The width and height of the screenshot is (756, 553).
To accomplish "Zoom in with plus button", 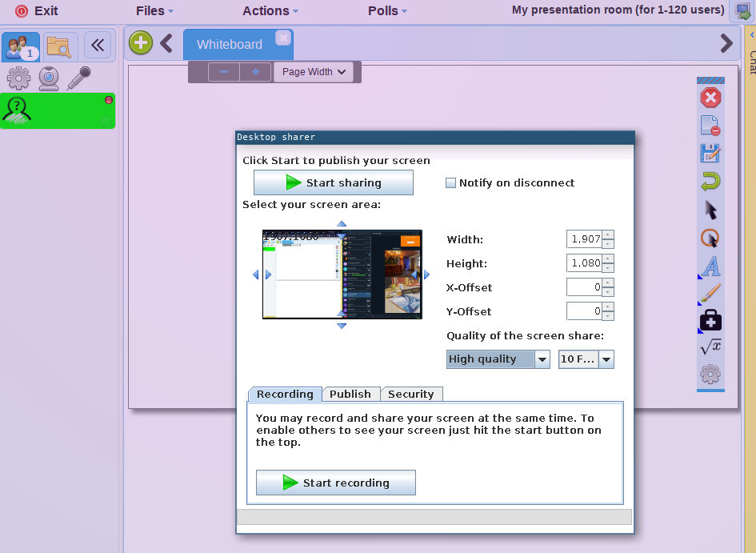I will coord(255,72).
